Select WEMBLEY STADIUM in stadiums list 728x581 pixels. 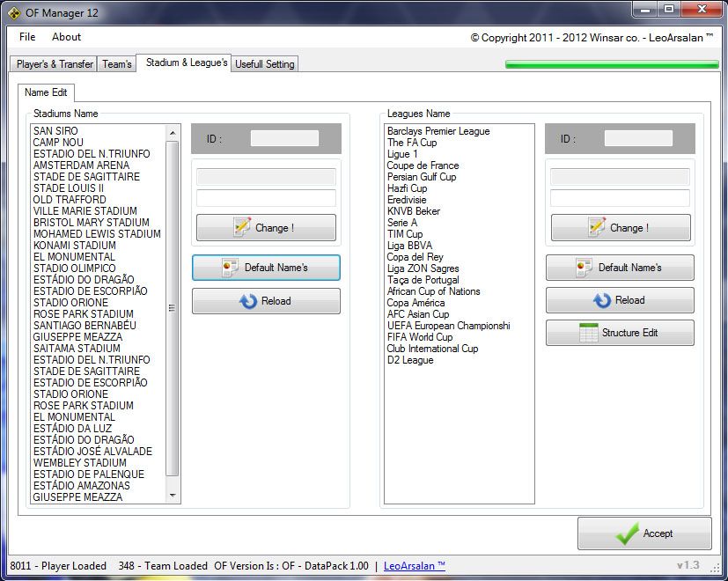point(80,463)
